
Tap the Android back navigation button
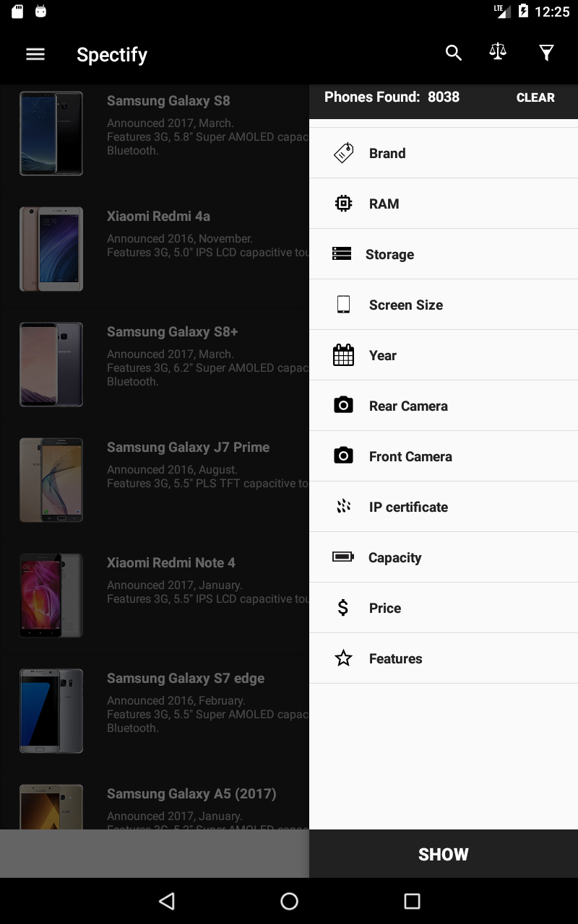tap(167, 901)
